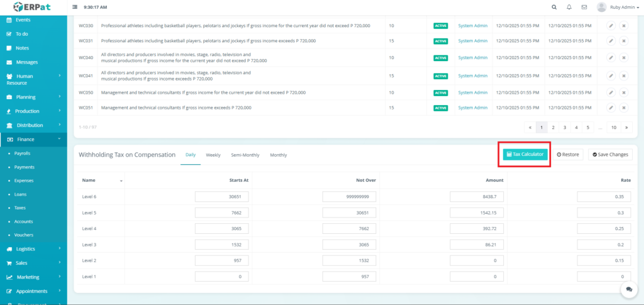Viewport: 644px width, 305px height.
Task: Open the mail envelope icon in header
Action: point(584,7)
